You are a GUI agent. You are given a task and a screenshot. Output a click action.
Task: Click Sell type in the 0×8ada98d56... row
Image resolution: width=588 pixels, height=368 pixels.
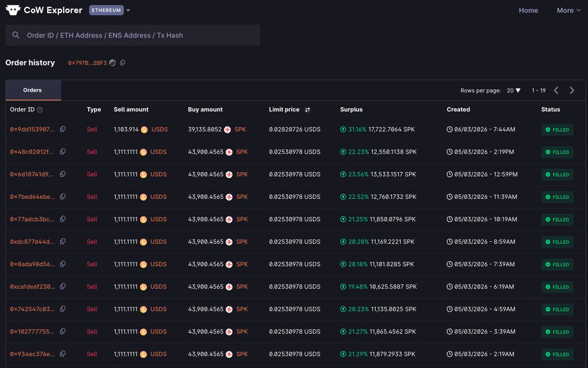point(92,264)
